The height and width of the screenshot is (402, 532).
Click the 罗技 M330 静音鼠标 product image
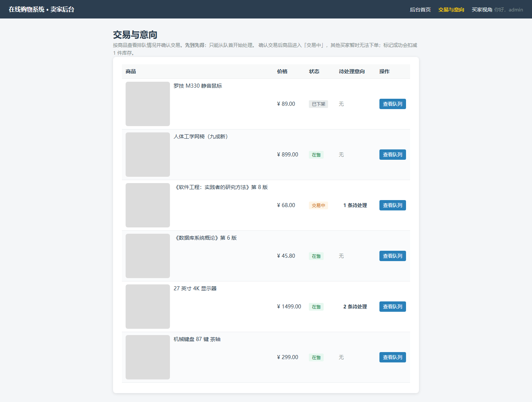pyautogui.click(x=148, y=104)
